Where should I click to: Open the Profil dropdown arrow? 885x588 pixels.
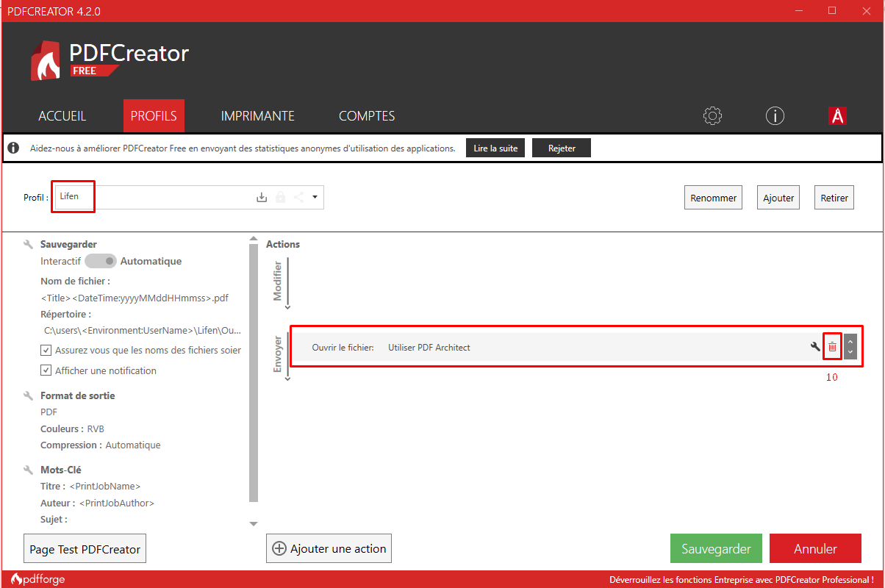(x=315, y=197)
